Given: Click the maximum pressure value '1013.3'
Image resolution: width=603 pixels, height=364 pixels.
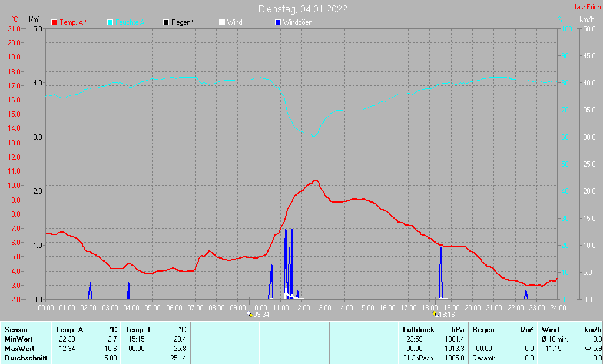Looking at the screenshot, I should click(455, 349).
